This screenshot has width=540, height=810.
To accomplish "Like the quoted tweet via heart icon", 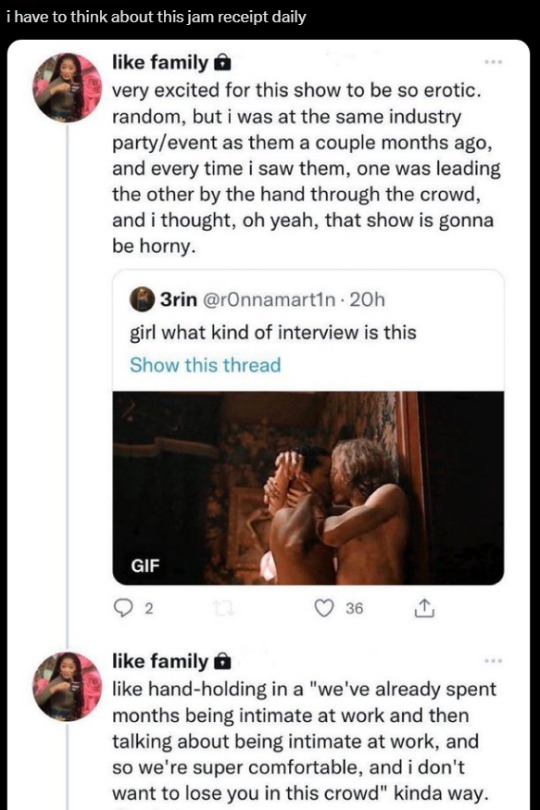I will tap(325, 609).
